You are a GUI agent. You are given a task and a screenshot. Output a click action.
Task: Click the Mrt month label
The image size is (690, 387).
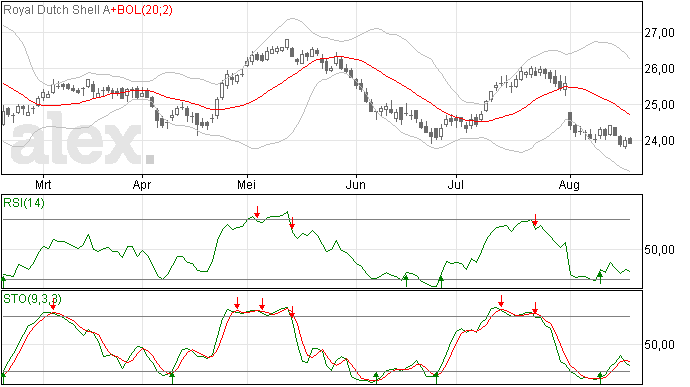[43, 184]
